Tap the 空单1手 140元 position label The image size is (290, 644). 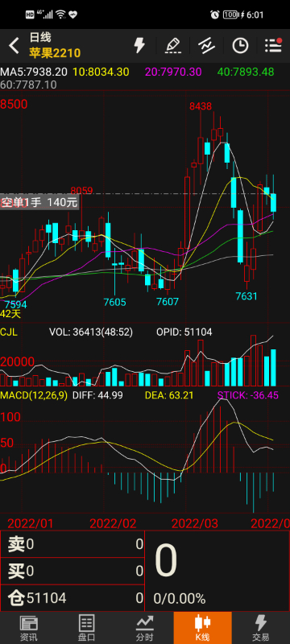tap(39, 202)
